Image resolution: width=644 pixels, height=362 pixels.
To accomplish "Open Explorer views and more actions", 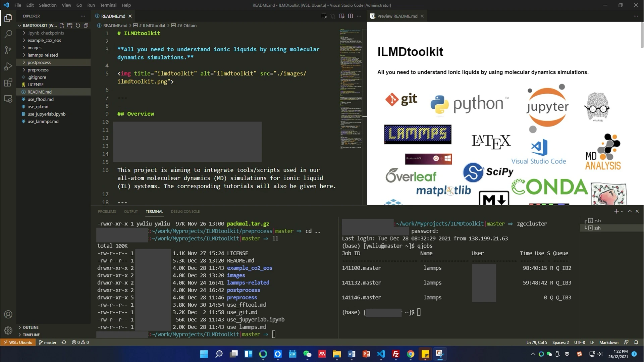I will [x=83, y=16].
